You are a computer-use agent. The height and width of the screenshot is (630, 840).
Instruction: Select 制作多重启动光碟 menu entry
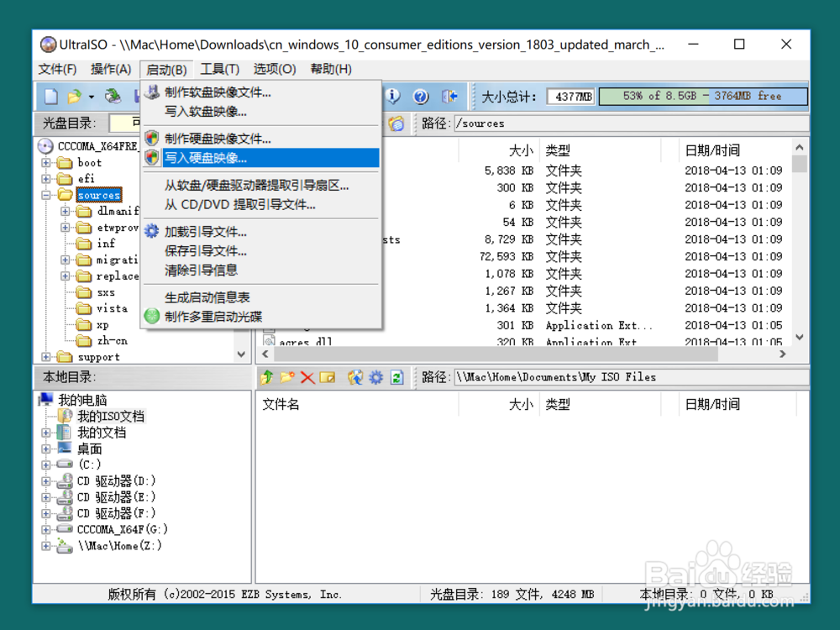261,317
